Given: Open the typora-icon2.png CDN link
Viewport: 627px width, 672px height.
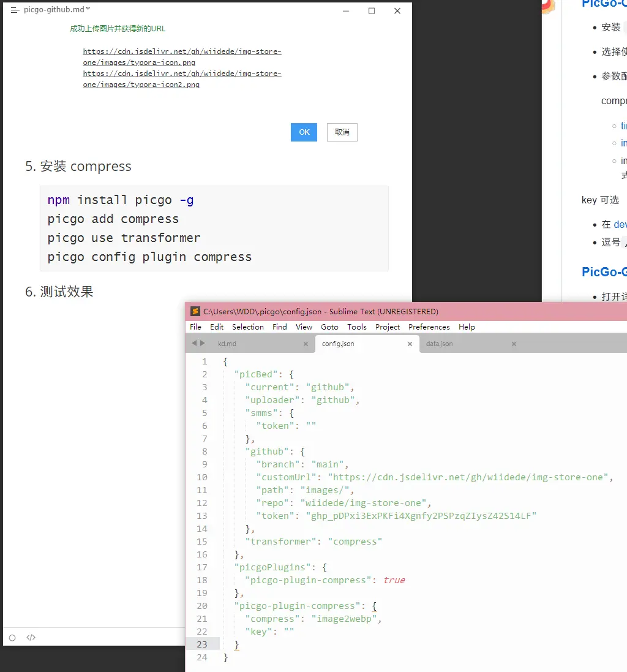Looking at the screenshot, I should pos(182,79).
